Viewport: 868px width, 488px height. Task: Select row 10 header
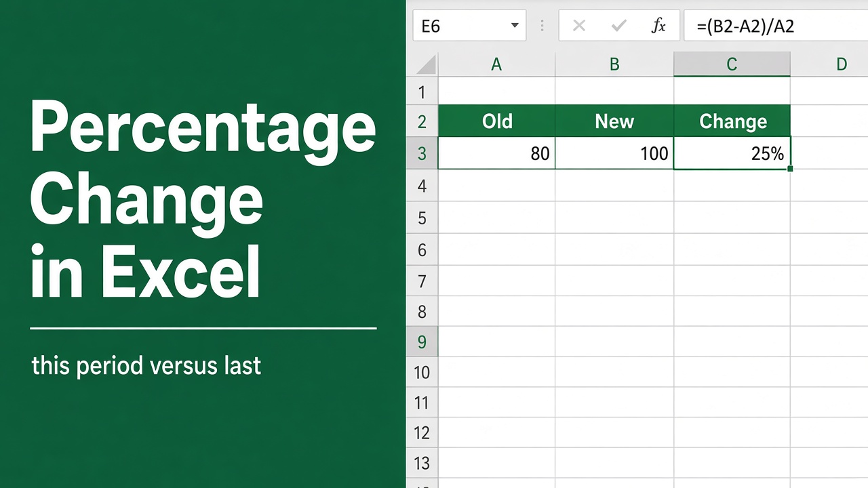pyautogui.click(x=422, y=372)
